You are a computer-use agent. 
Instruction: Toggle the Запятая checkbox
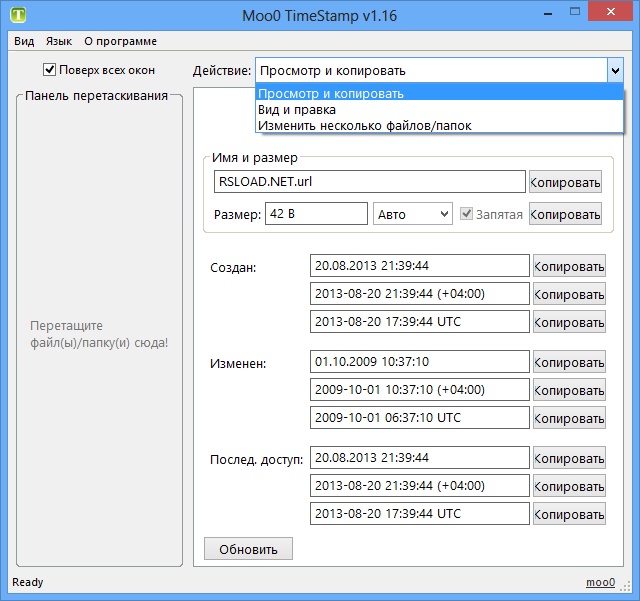point(466,214)
